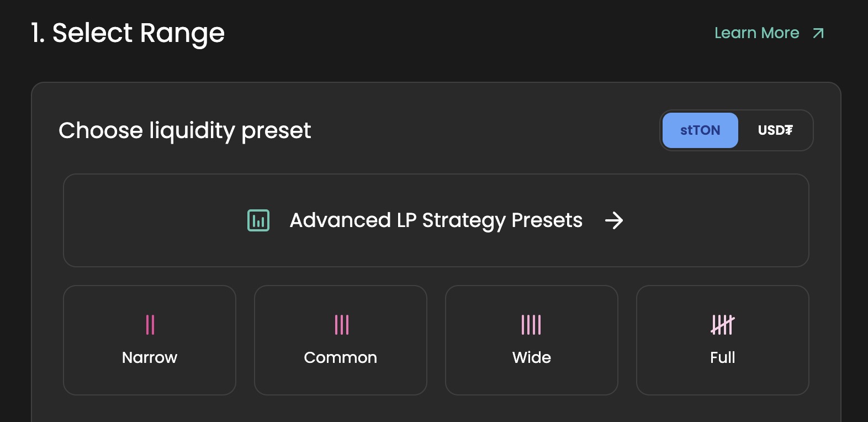The image size is (868, 422).
Task: Open Advanced LP Strategy Presets text
Action: [436, 220]
